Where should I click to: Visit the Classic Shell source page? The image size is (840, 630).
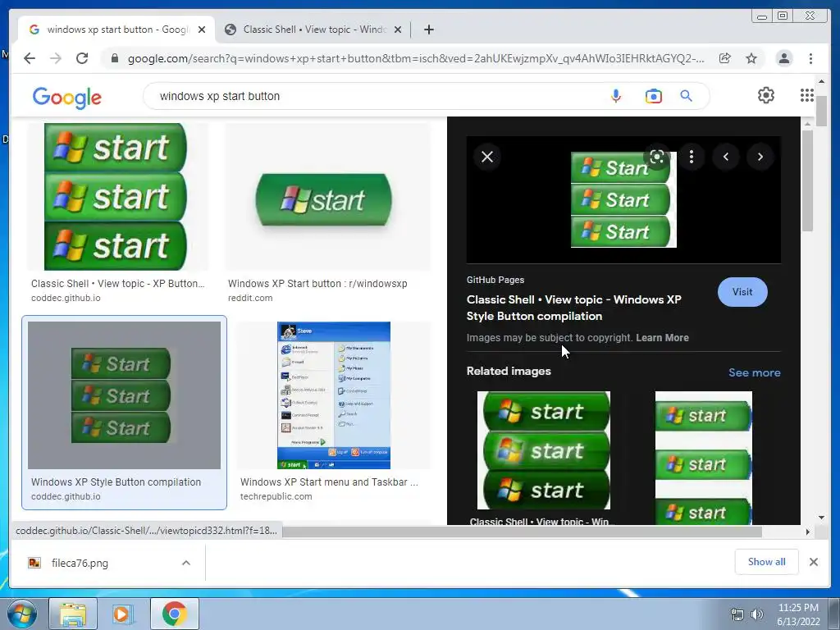pos(742,292)
